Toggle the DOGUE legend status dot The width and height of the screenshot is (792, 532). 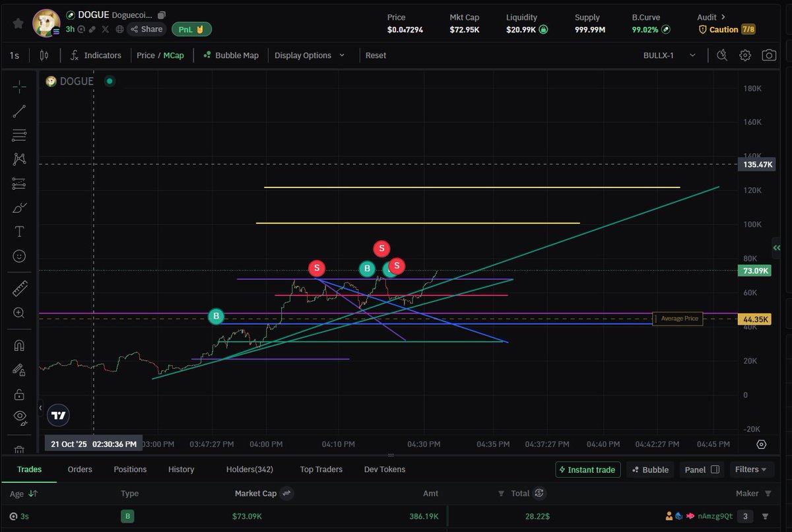pos(110,81)
